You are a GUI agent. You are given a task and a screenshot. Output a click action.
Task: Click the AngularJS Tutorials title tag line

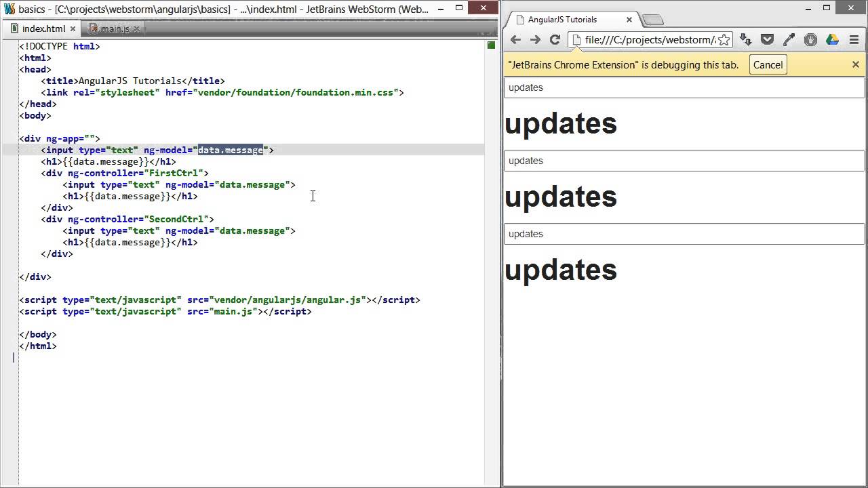pos(133,81)
